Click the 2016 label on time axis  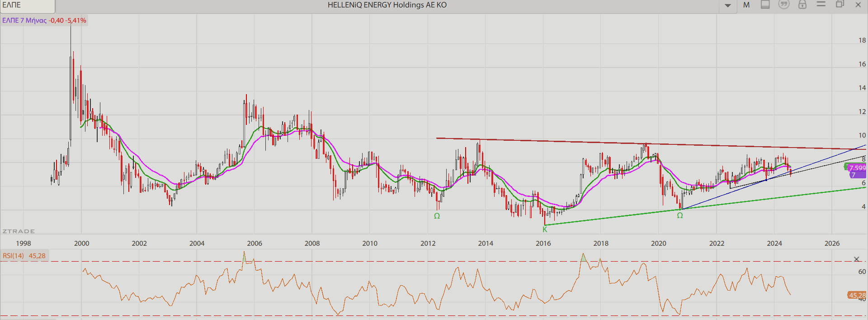543,243
